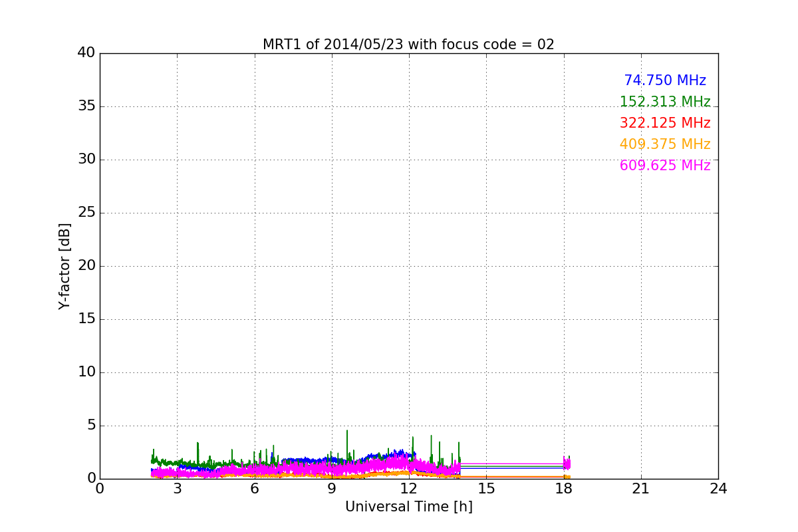798x532 pixels.
Task: Click the plot title 'MRT1 of 2014/05/23 with focus code = 02'
Action: click(408, 45)
